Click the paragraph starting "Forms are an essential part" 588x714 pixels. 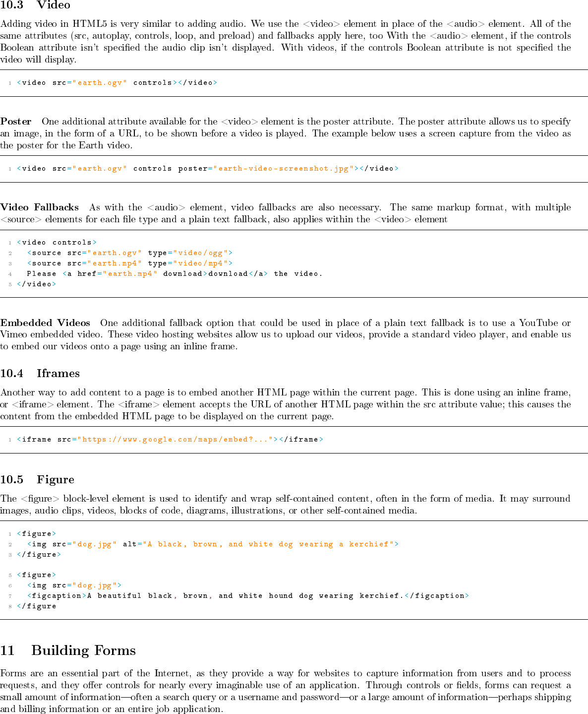point(286,691)
